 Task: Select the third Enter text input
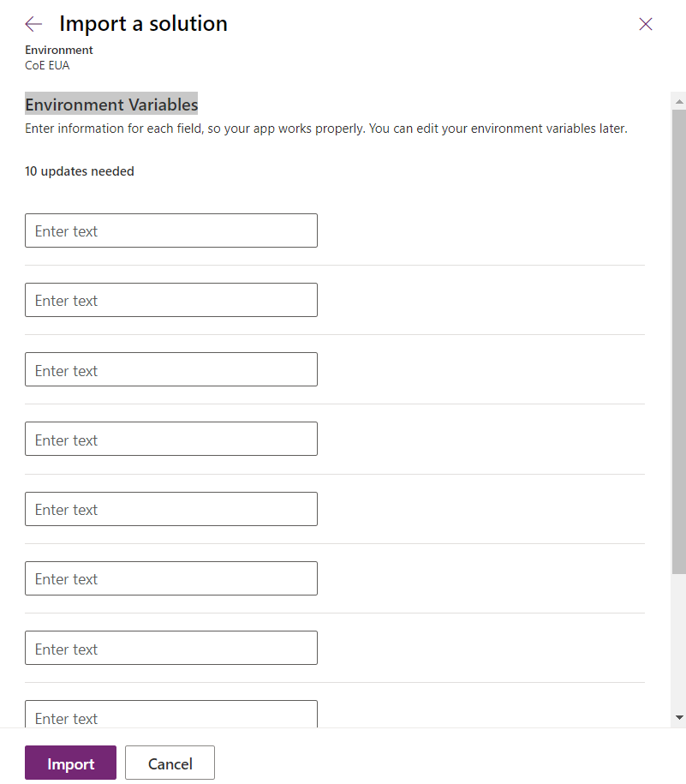coord(170,369)
